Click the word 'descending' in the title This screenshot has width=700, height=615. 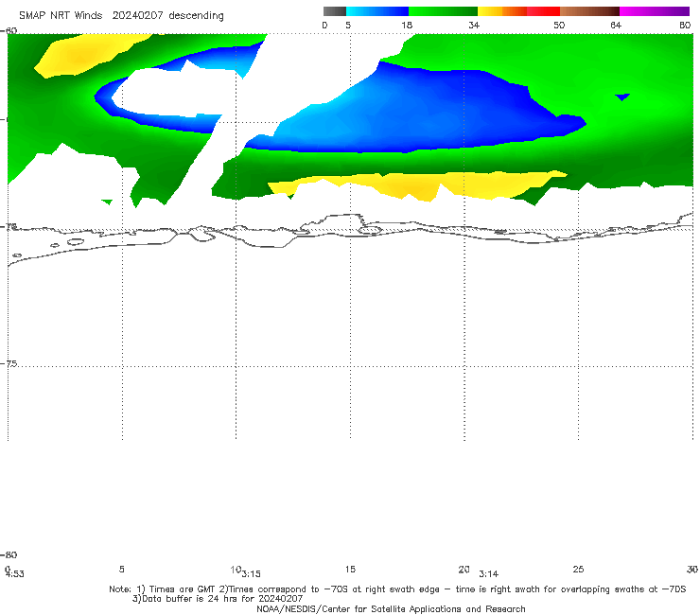click(196, 16)
